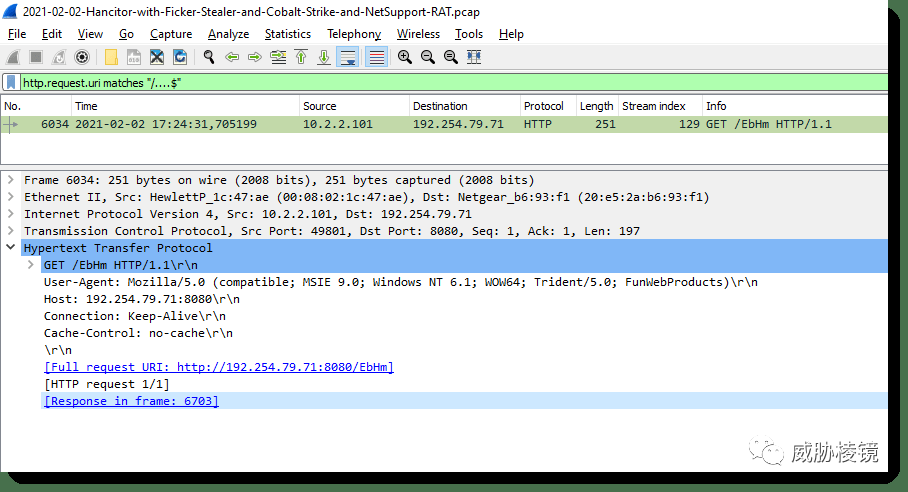Sort by the Time column header
Viewport: 908px width, 492px height.
click(185, 106)
